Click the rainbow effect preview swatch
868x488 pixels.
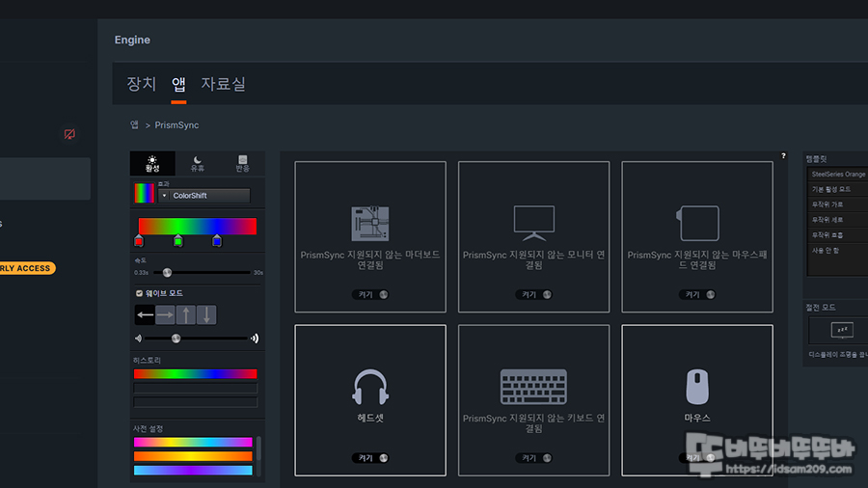[x=145, y=193]
